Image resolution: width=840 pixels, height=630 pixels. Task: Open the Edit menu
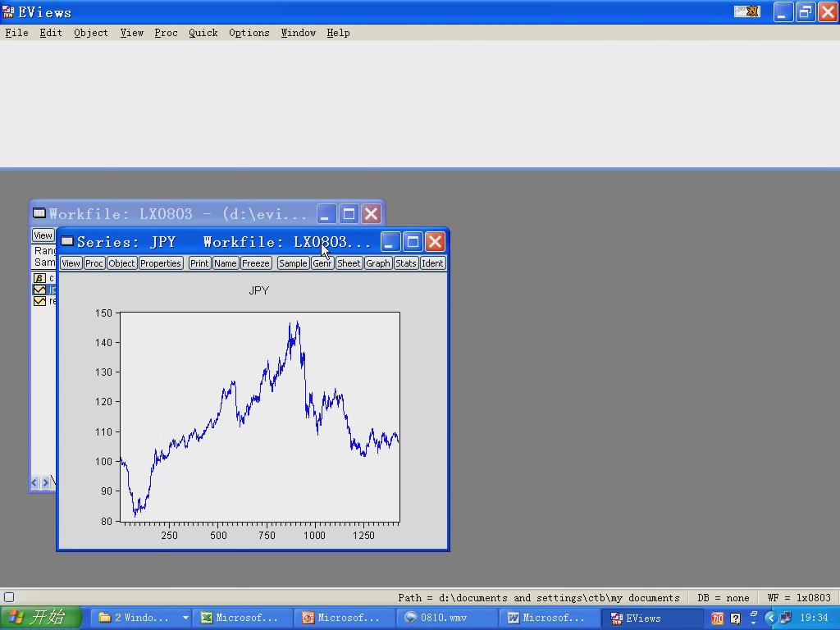pos(51,33)
